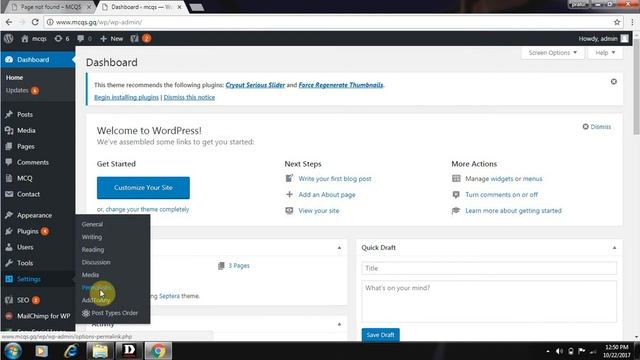Click Turn comments on or off
Viewport: 640px width, 360px height.
click(x=502, y=194)
